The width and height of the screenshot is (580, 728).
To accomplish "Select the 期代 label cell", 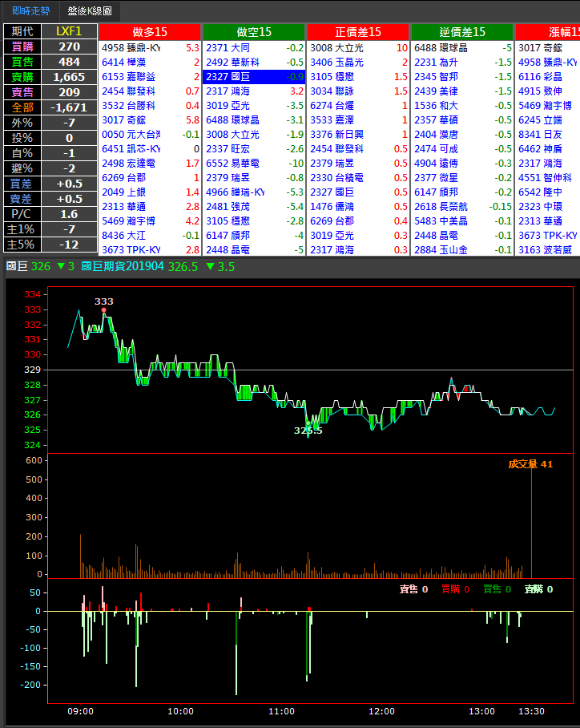I will click(22, 31).
